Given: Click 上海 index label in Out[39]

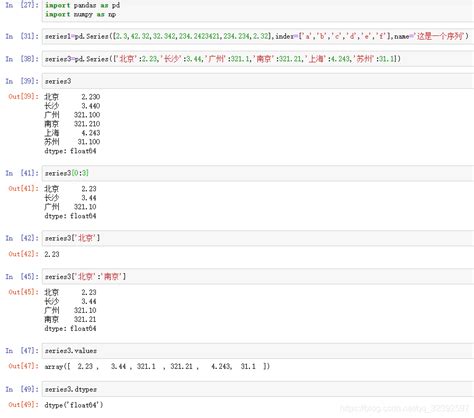Looking at the screenshot, I should [52, 133].
